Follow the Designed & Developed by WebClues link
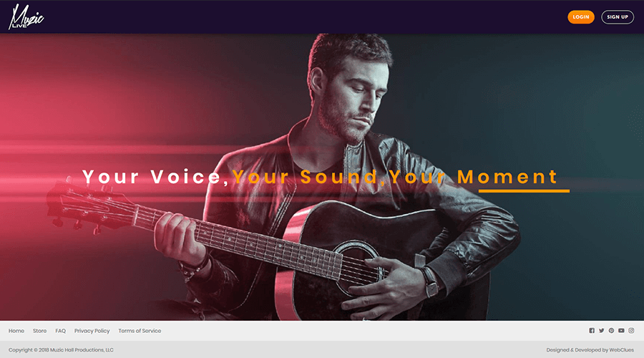Viewport: 644px width, 358px height. [590, 350]
